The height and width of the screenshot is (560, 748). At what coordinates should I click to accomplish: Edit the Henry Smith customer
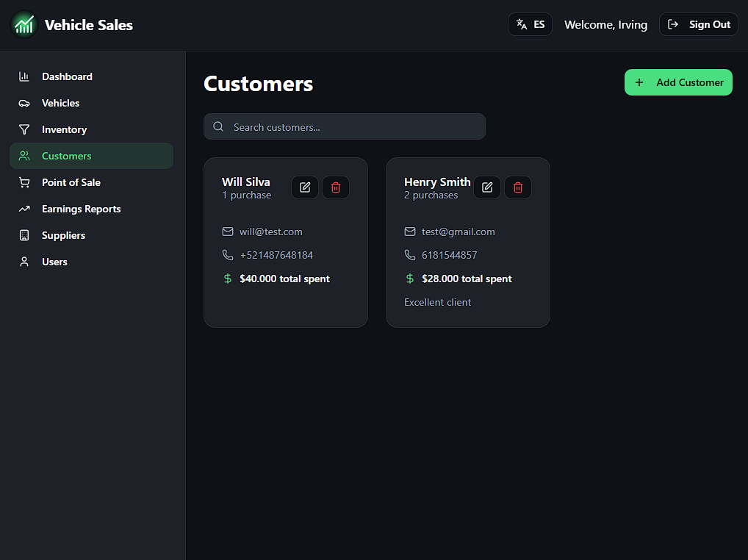pos(487,187)
